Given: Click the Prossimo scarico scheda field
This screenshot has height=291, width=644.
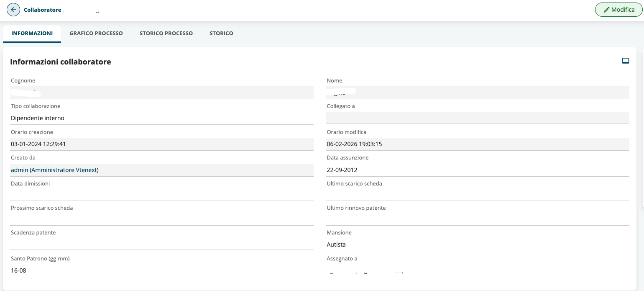Looking at the screenshot, I should click(162, 219).
